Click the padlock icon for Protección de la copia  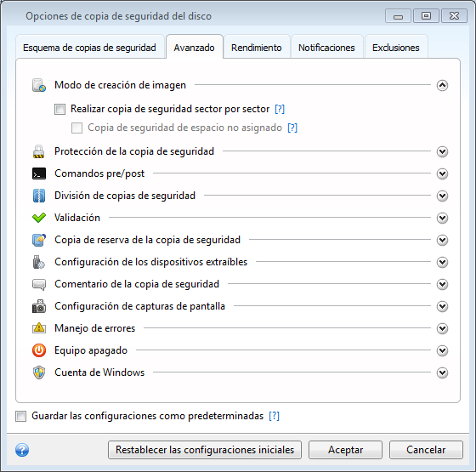[x=39, y=151]
